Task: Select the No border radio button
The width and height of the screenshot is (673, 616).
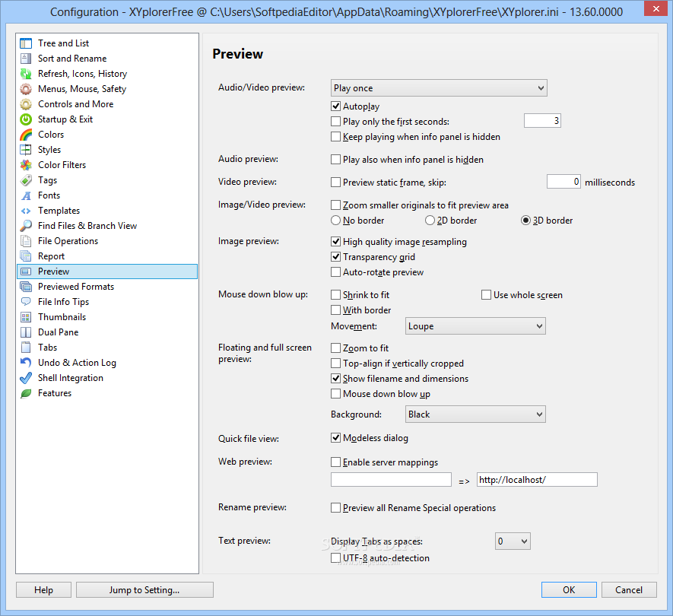Action: (335, 221)
